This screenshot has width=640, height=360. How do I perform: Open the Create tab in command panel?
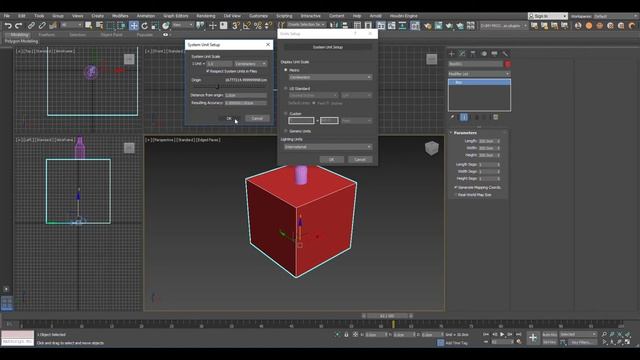pos(452,53)
